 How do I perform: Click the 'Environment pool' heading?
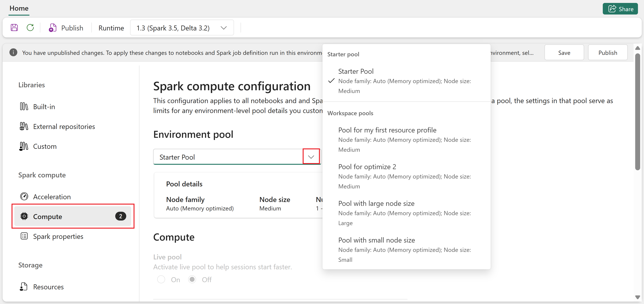[193, 134]
